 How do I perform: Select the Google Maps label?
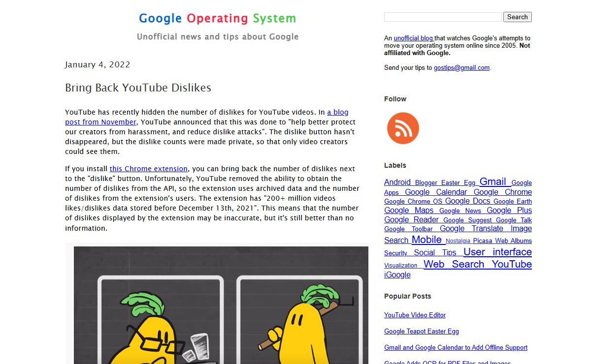409,210
